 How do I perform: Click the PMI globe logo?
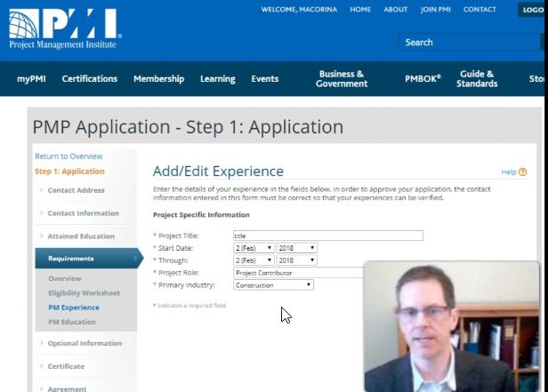tap(65, 28)
